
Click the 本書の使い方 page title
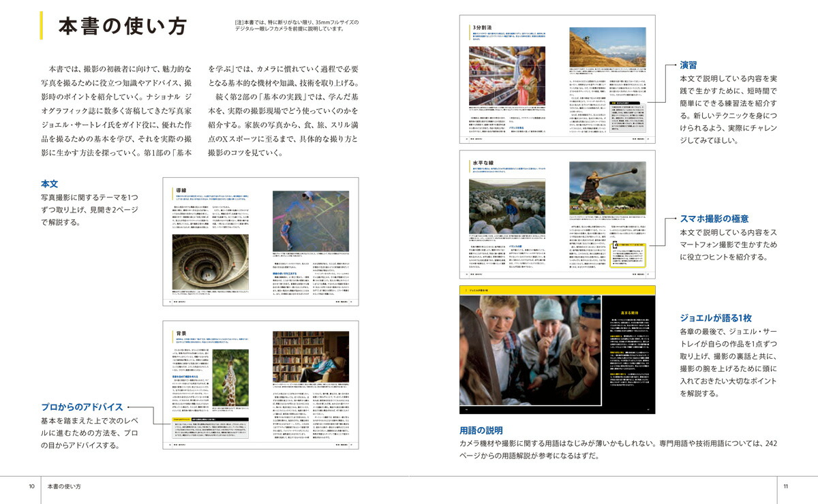(123, 26)
